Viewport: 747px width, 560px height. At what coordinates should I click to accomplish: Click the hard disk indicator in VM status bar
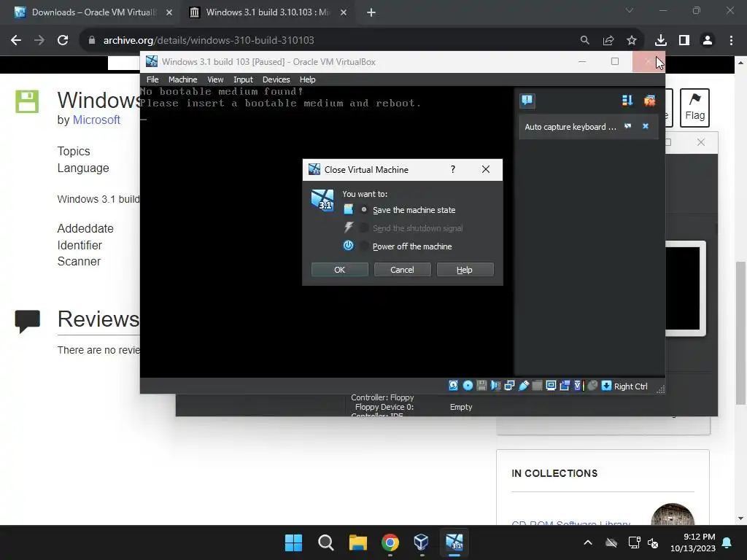453,386
